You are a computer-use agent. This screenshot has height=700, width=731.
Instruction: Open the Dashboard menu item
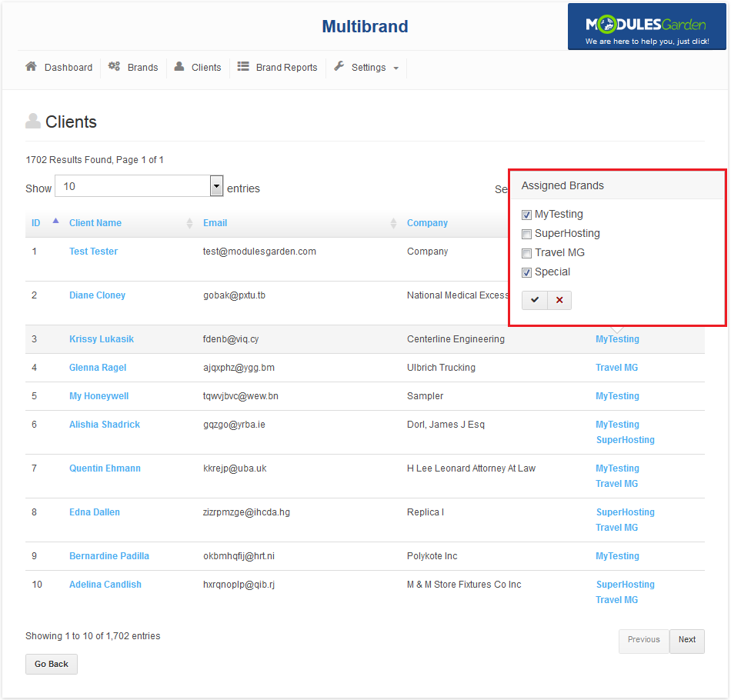[59, 67]
